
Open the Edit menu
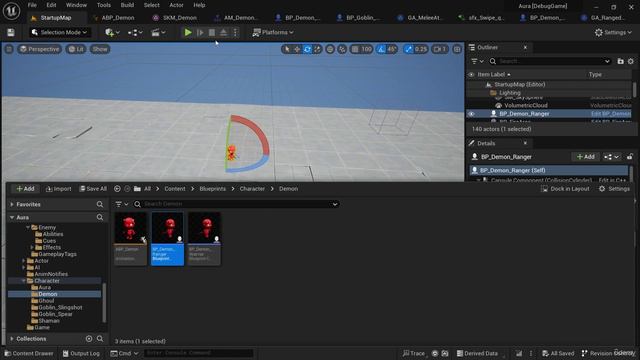(x=51, y=5)
